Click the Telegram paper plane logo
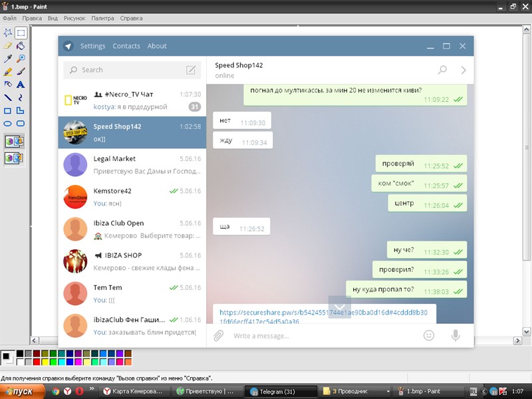Image resolution: width=532 pixels, height=399 pixels. (68, 46)
